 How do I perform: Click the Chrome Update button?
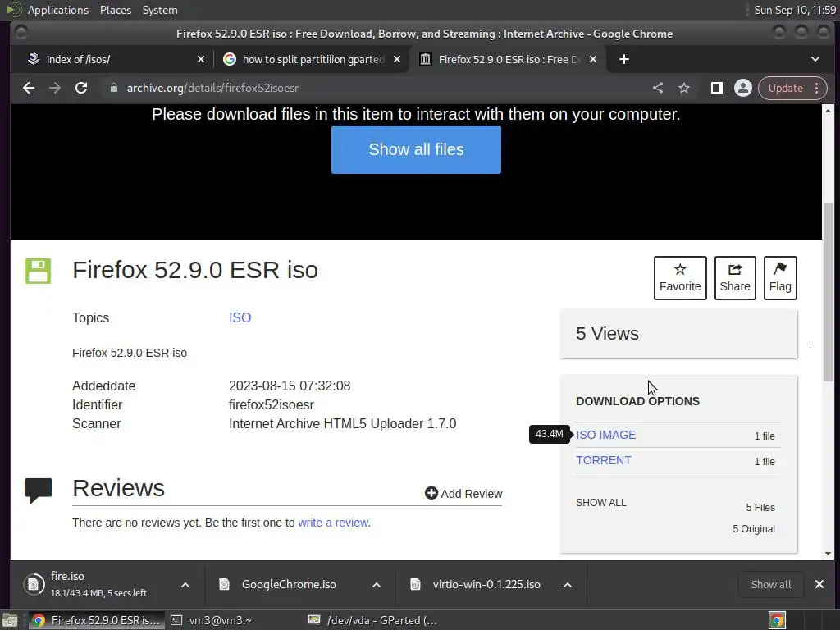tap(785, 88)
